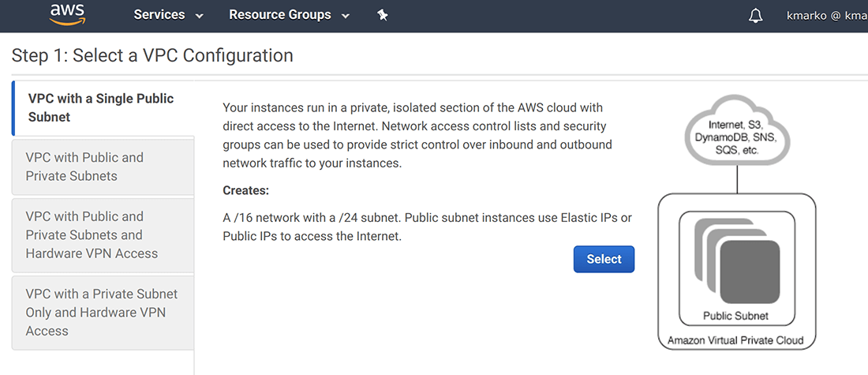The width and height of the screenshot is (868, 375).
Task: Click the paragraph describing instance isolation
Action: 417,135
